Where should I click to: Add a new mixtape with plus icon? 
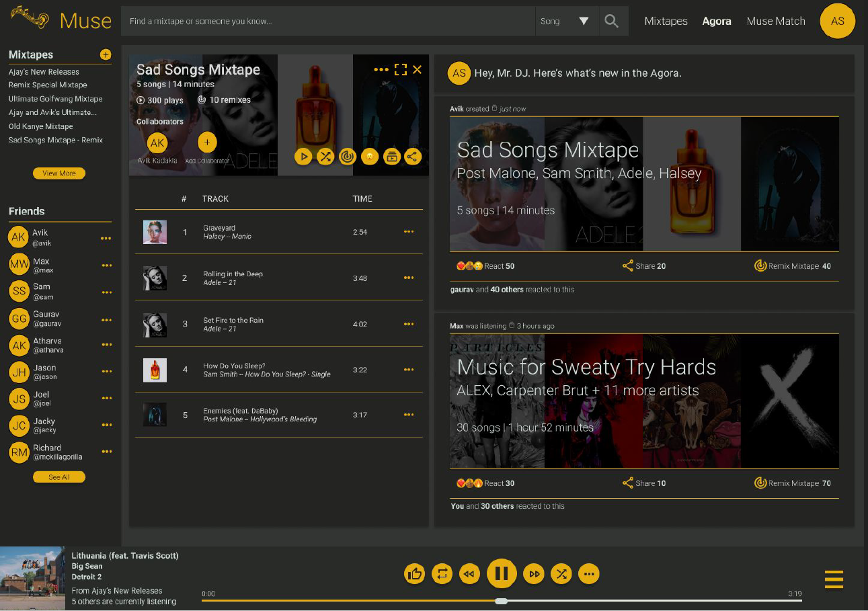tap(106, 54)
